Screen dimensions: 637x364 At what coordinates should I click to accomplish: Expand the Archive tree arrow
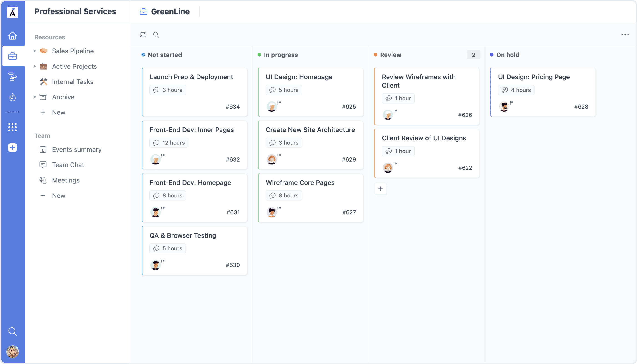(x=35, y=97)
